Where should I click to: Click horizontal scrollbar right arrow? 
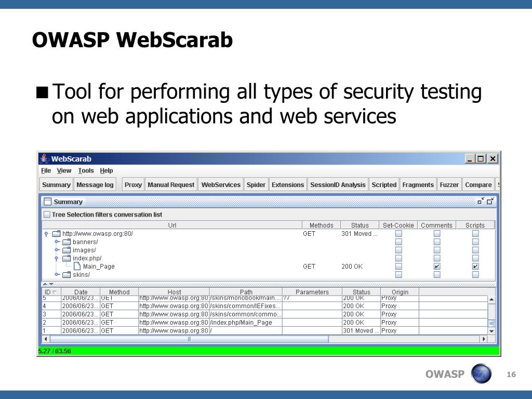point(484,339)
